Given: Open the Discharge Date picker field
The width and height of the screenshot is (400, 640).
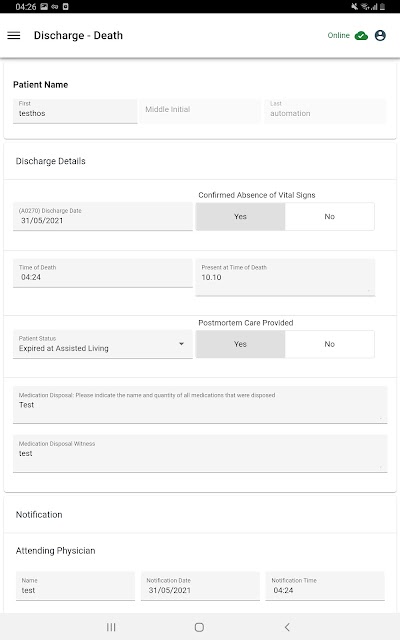Looking at the screenshot, I should pyautogui.click(x=102, y=216).
